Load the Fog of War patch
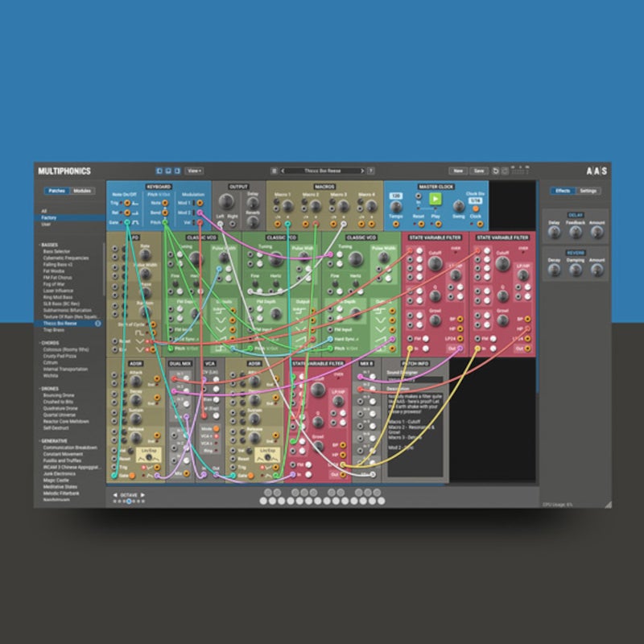The height and width of the screenshot is (644, 644). [x=54, y=284]
